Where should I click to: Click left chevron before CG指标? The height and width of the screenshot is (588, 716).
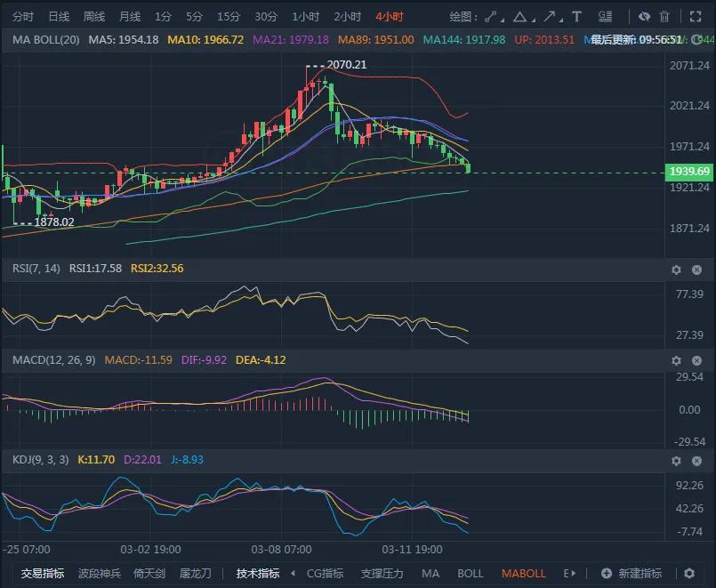(292, 574)
